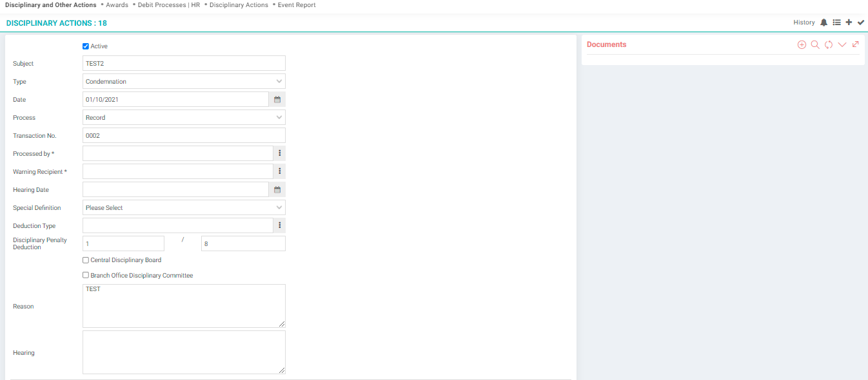Click the Documents panel title

point(606,44)
